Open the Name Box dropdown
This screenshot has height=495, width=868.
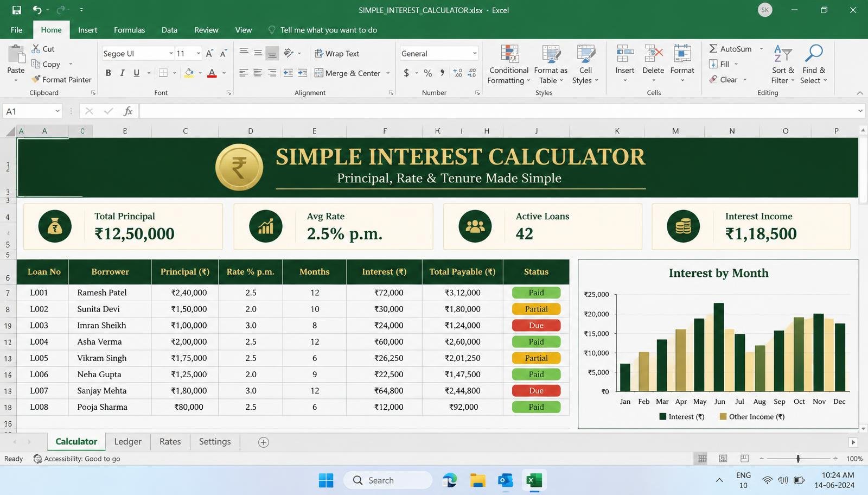pos(57,111)
